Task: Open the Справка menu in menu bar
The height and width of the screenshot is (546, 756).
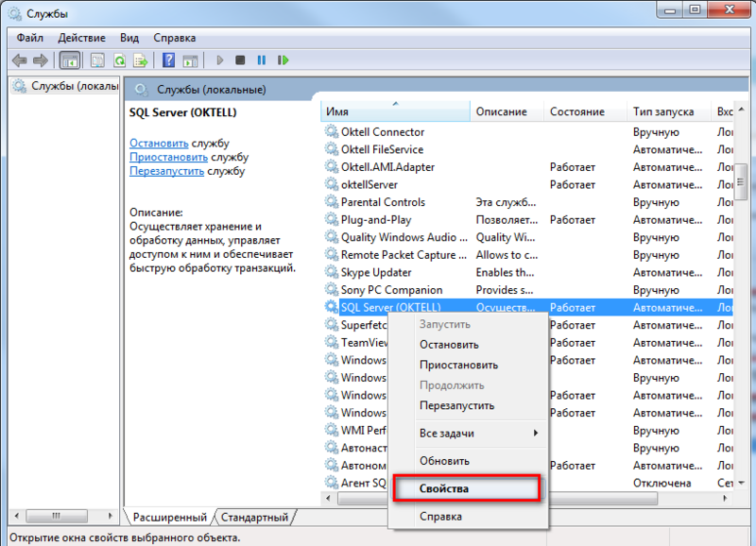Action: tap(175, 38)
